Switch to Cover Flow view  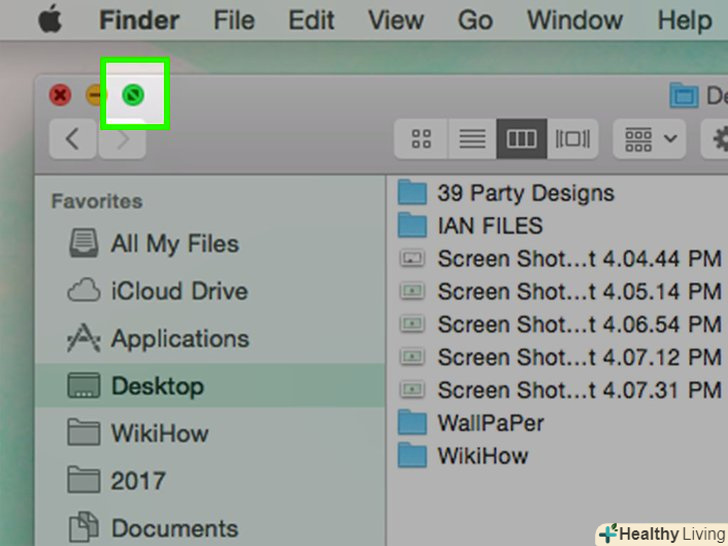click(573, 139)
